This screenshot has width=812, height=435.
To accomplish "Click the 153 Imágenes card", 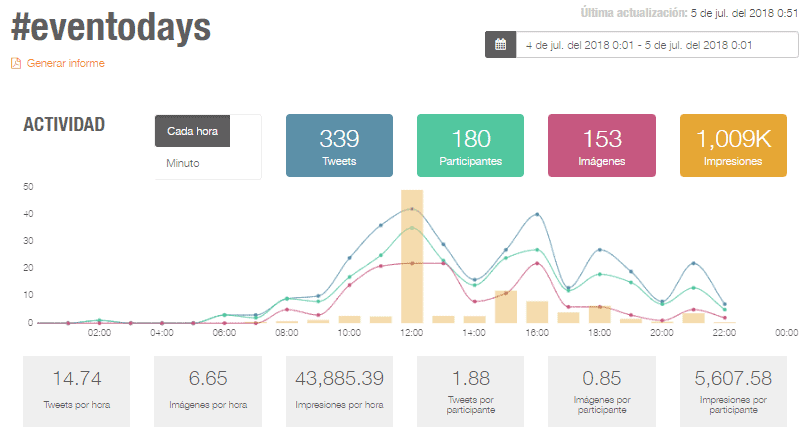I will (x=602, y=146).
